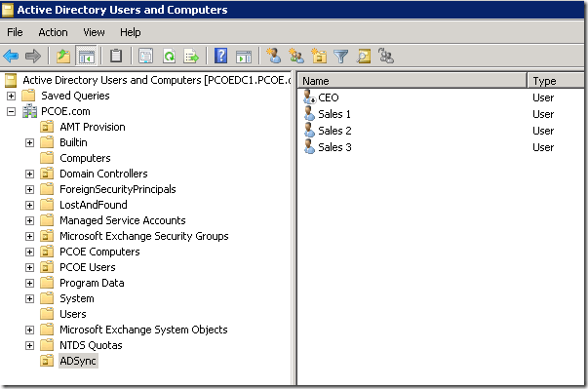Expand the System node
588x389 pixels.
pyautogui.click(x=29, y=298)
